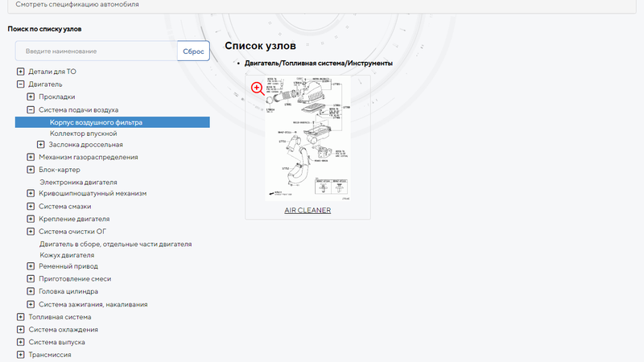Click the red magnifier zoom icon on diagram
The width and height of the screenshot is (644, 362).
pos(258,88)
